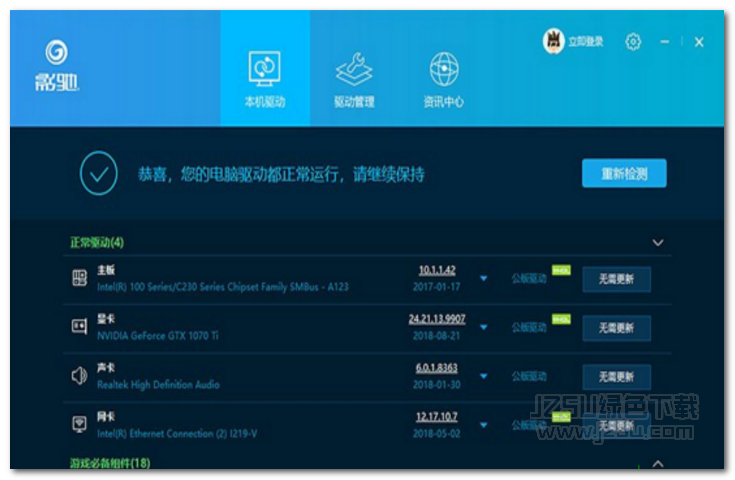This screenshot has height=480, width=735.
Task: Collapse the 正常驱动(4) section chevron
Action: [x=658, y=242]
